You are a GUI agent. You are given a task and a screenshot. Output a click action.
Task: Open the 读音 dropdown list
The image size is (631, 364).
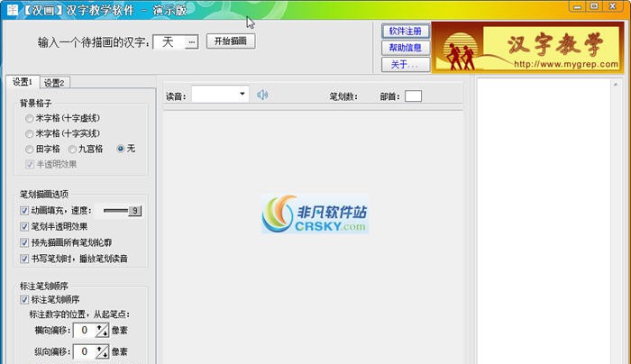pyautogui.click(x=242, y=94)
